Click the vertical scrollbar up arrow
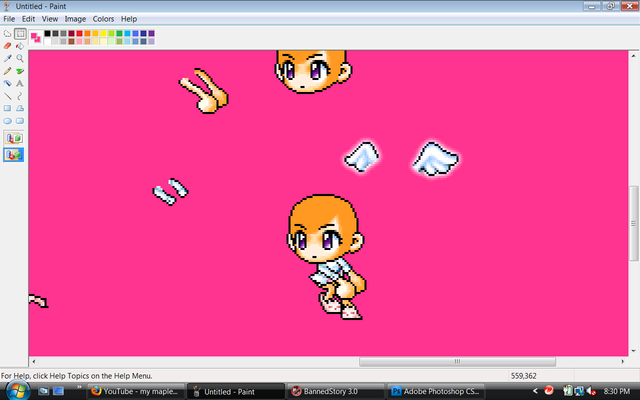The width and height of the screenshot is (640, 400). pyautogui.click(x=633, y=56)
